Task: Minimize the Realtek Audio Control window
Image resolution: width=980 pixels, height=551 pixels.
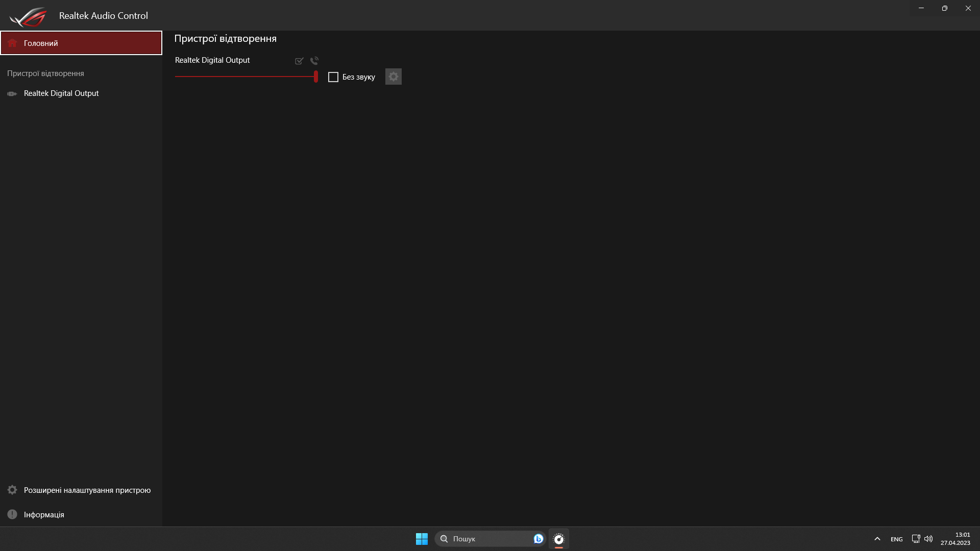Action: click(921, 8)
